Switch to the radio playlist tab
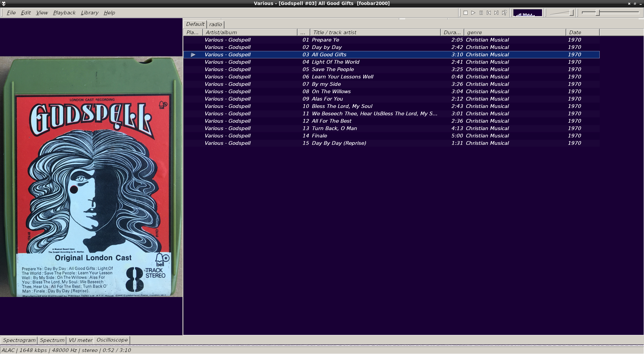644x354 pixels. coord(216,24)
